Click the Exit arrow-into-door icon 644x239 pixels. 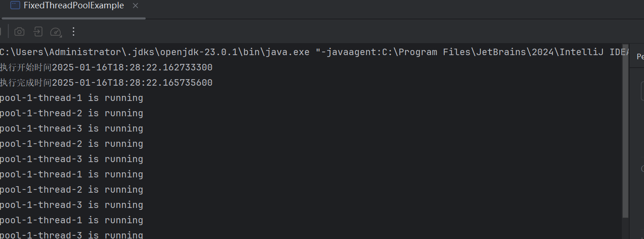(38, 31)
